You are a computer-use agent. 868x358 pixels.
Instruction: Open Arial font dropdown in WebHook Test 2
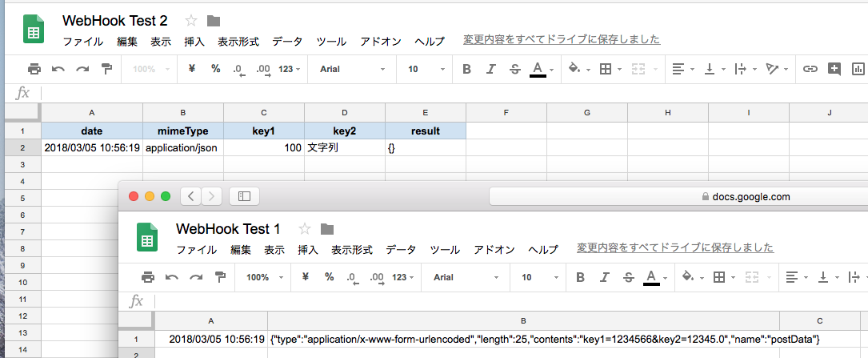click(x=350, y=69)
